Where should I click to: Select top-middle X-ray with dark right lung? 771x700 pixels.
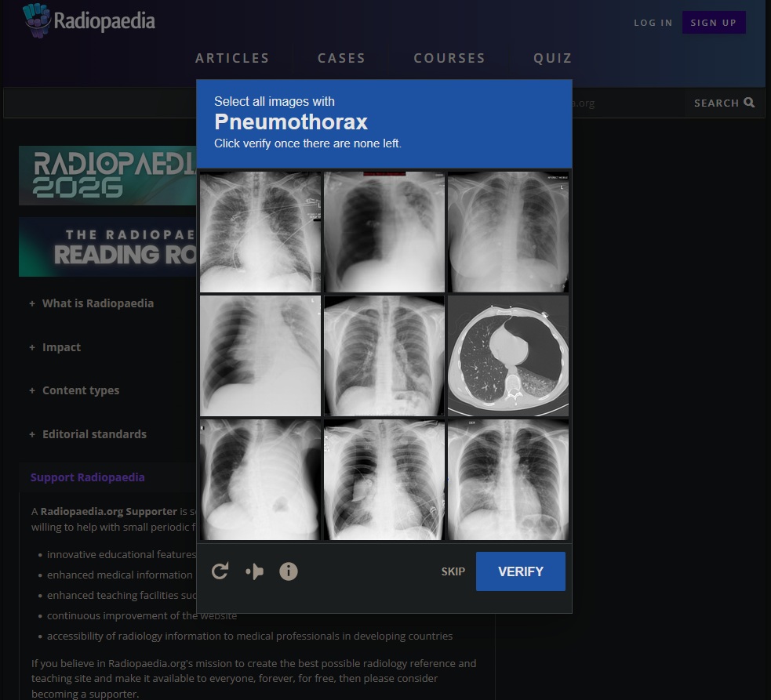(x=384, y=232)
